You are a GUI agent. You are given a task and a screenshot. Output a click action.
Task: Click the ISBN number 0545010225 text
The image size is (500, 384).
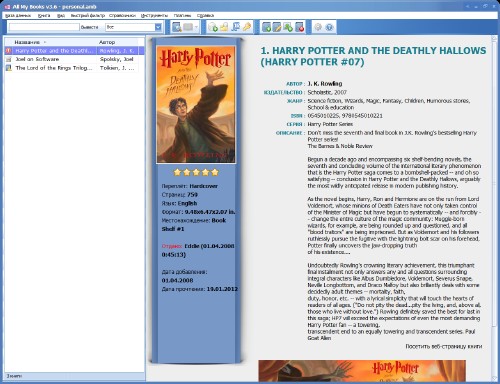click(323, 116)
